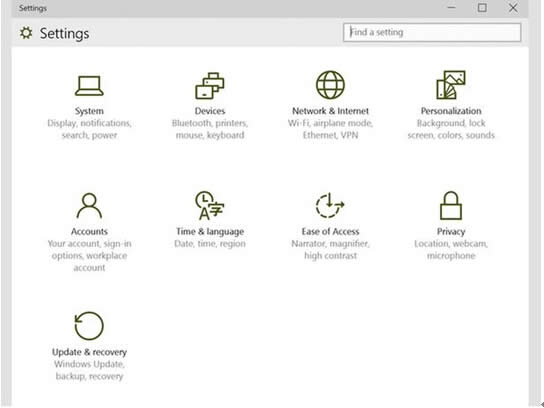Click the Settings gear icon in header
This screenshot has height=408, width=544.
pyautogui.click(x=26, y=33)
